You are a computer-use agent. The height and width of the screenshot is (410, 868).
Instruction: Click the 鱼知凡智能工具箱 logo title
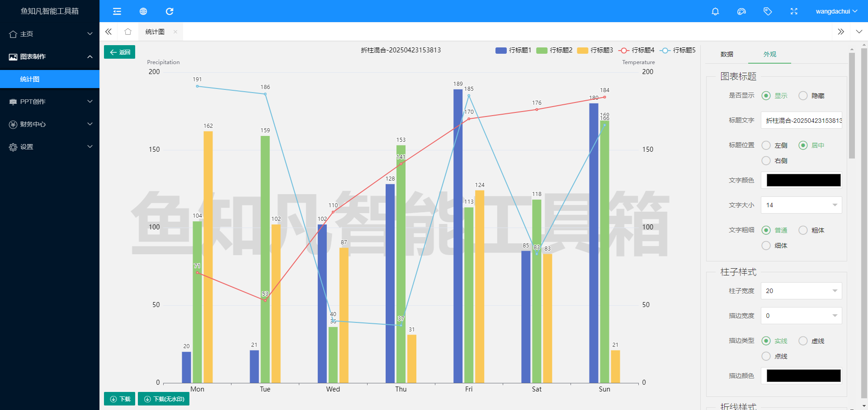pos(50,11)
